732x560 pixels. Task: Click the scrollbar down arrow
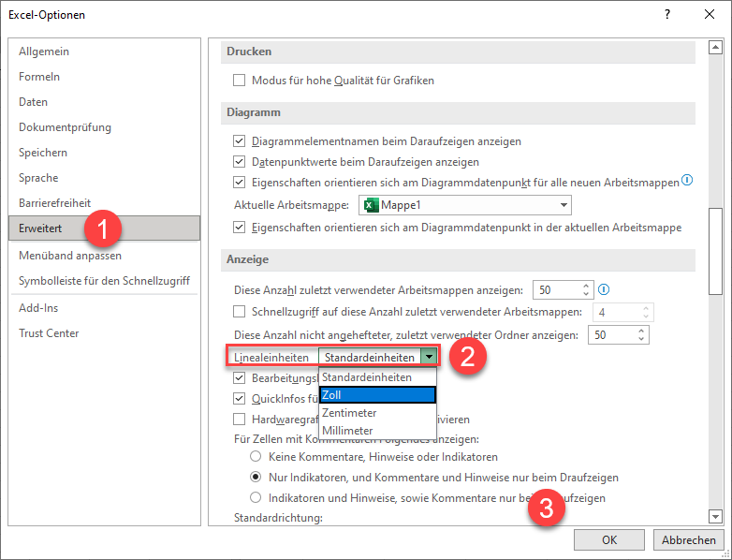(x=716, y=516)
